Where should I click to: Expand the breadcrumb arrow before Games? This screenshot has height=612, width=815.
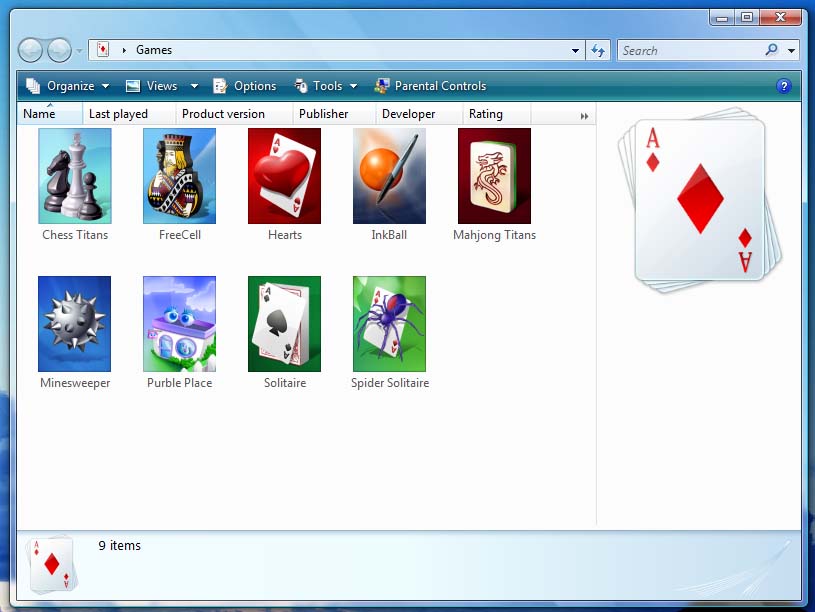[124, 50]
